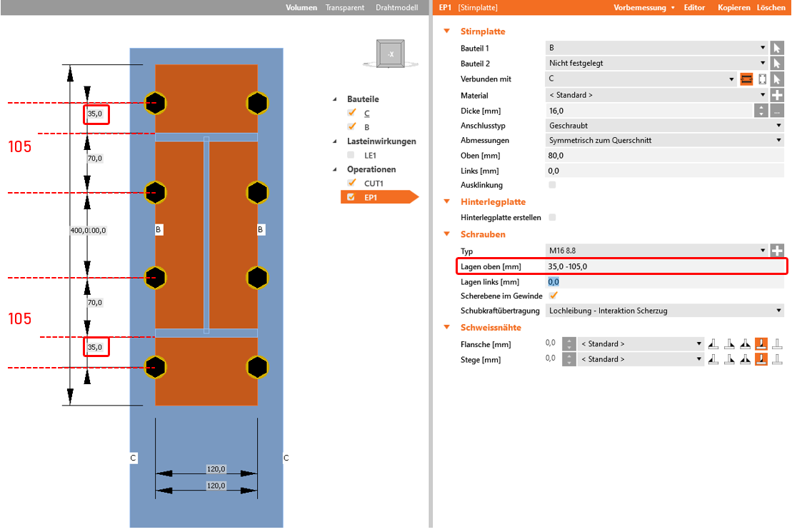
Task: Select the rectangular frame icon in Verbunden mit
Action: (762, 79)
